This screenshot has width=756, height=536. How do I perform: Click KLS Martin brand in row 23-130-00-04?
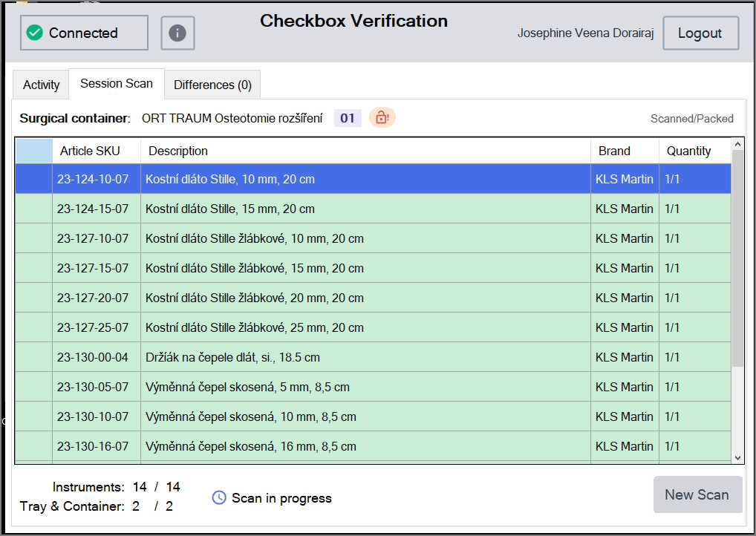pos(625,357)
